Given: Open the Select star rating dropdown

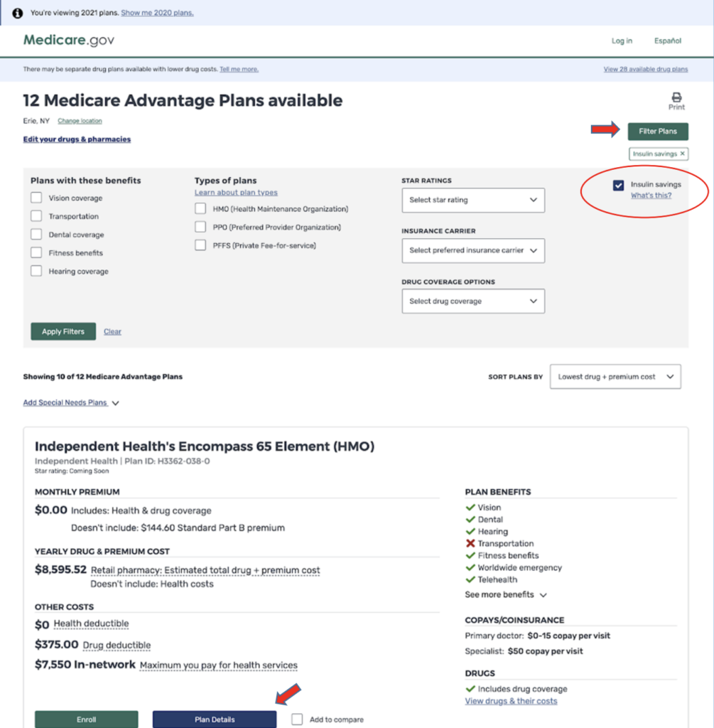Looking at the screenshot, I should 473,200.
